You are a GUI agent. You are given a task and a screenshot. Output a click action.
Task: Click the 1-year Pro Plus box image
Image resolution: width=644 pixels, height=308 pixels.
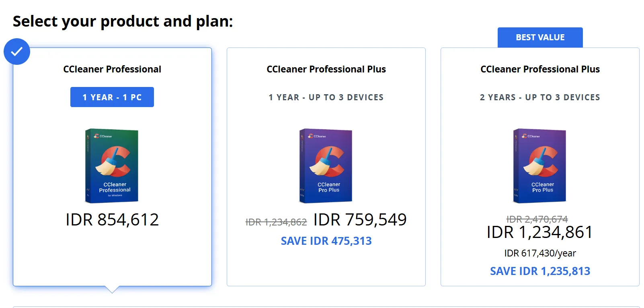pos(326,165)
